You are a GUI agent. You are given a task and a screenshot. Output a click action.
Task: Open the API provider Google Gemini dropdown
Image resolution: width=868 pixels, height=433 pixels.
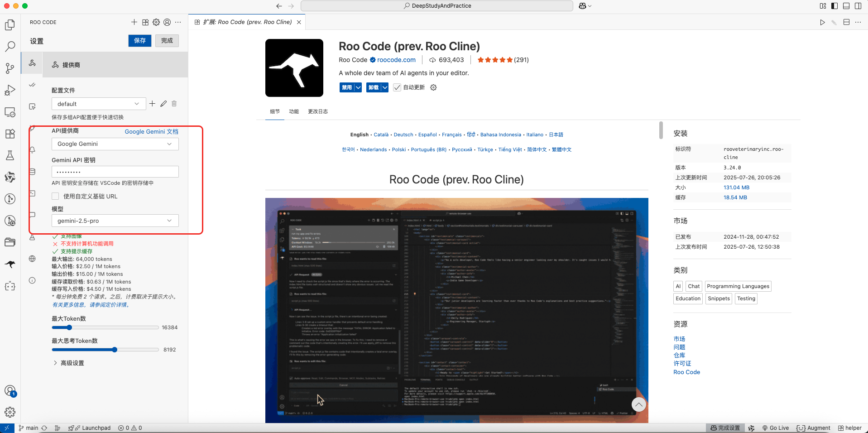pos(115,144)
